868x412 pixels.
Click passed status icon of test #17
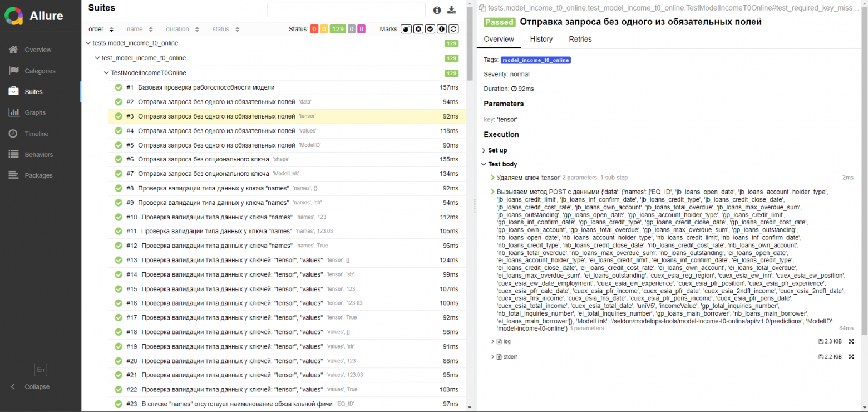[x=119, y=317]
